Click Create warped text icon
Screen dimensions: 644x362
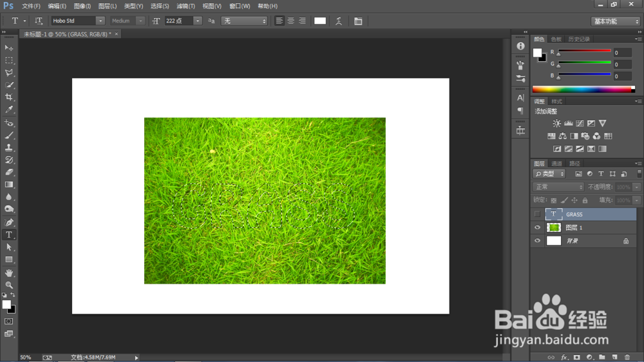(339, 21)
